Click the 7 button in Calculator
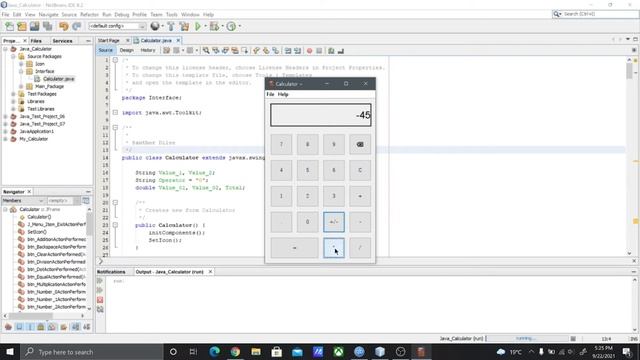The height and width of the screenshot is (360, 640). click(281, 144)
